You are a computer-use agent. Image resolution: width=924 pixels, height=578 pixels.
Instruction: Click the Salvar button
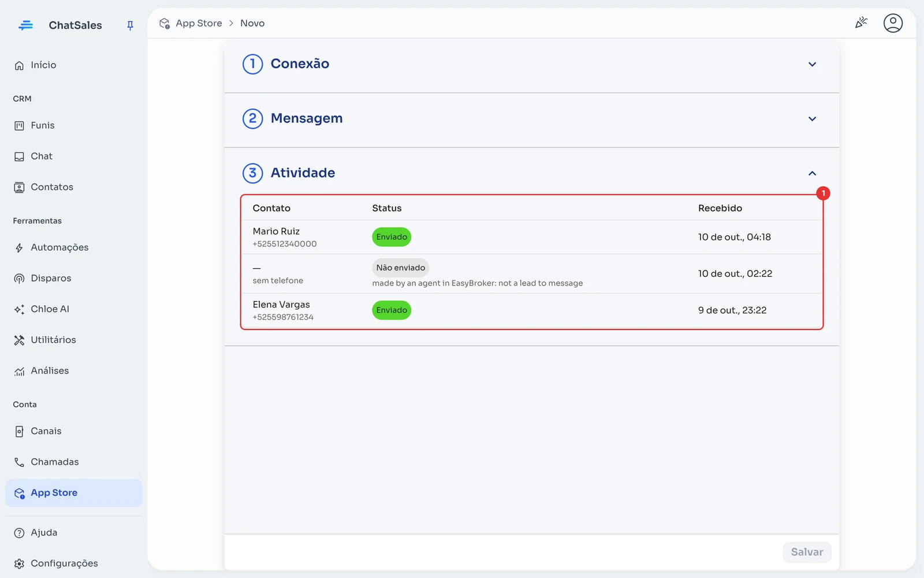pos(807,552)
